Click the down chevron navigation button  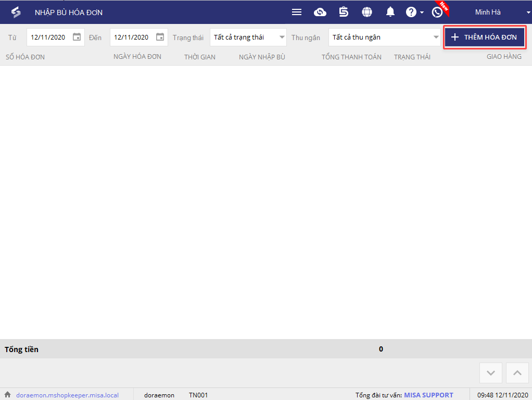pyautogui.click(x=491, y=373)
